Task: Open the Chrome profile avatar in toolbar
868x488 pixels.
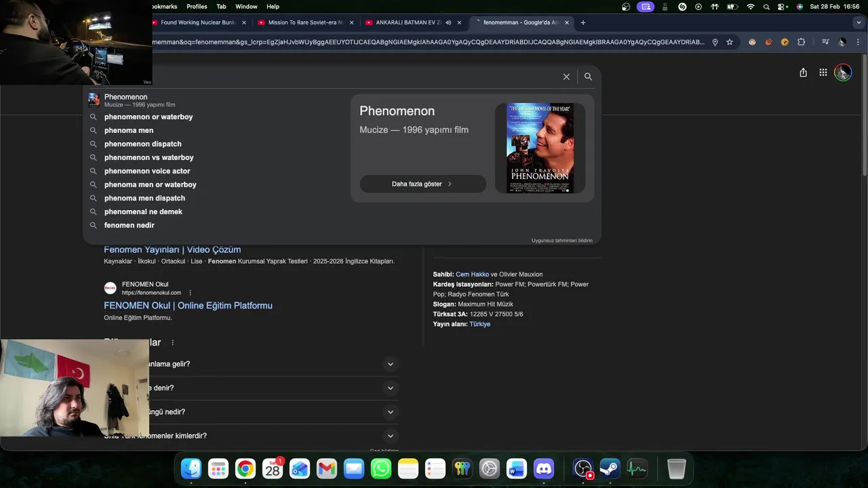Action: (x=842, y=42)
